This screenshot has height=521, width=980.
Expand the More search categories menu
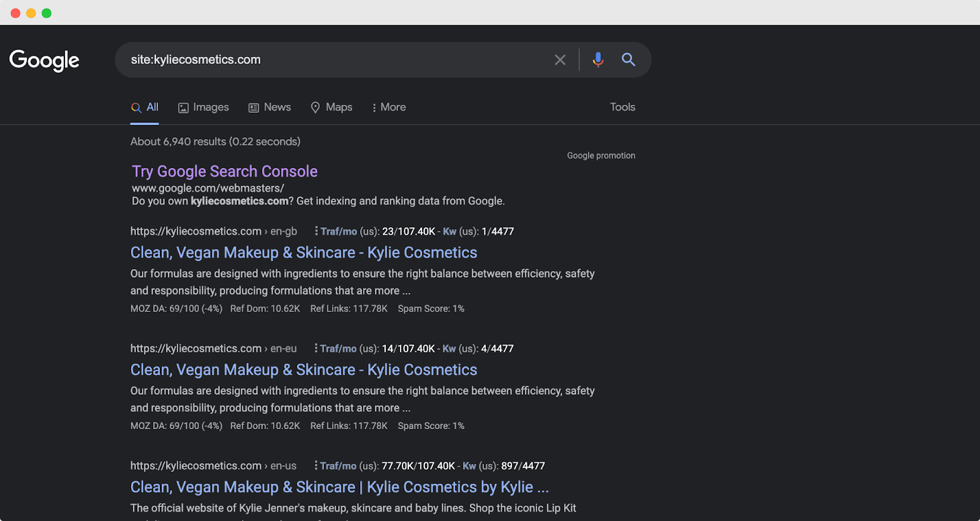click(389, 107)
